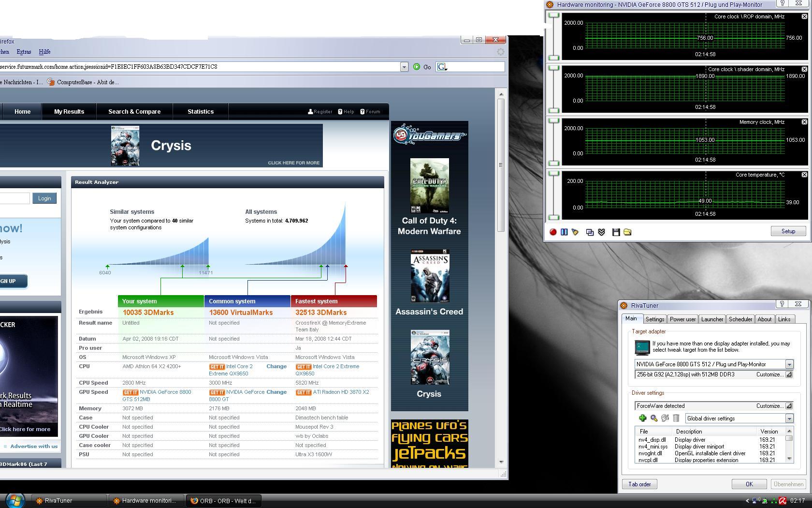Image resolution: width=812 pixels, height=508 pixels.
Task: Click the Crysis CLICK HERE FOR MORE banner
Action: coord(161,146)
